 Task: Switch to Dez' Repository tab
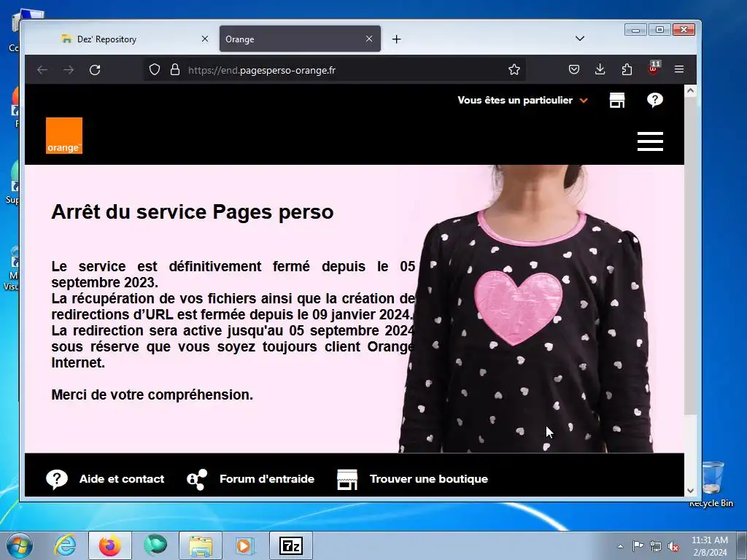coord(135,39)
